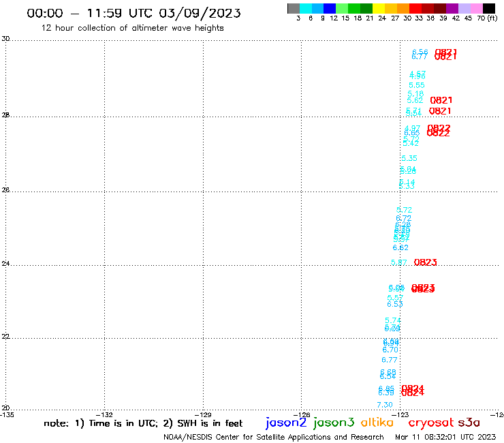Select the dark blue swatch above 12
Viewport: 504px width, 443px height.
coord(330,8)
